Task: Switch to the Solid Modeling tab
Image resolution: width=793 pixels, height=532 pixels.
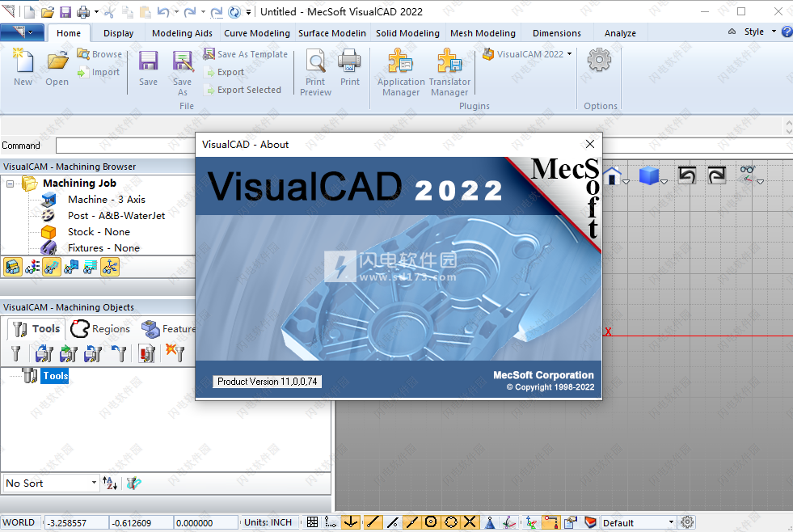Action: 407,33
